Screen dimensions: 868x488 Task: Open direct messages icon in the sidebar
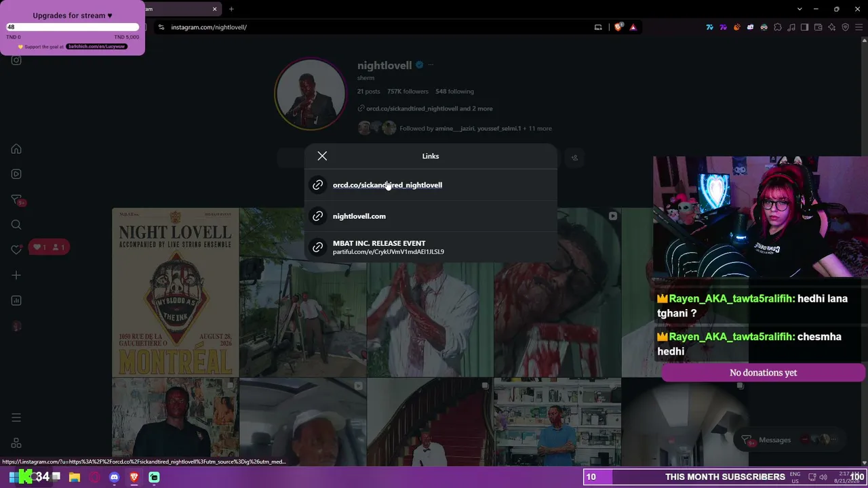pos(16,200)
